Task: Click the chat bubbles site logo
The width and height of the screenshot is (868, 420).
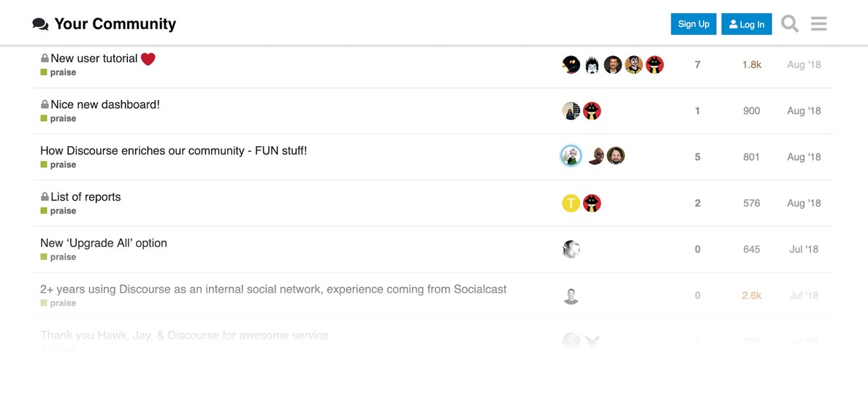Action: [41, 24]
